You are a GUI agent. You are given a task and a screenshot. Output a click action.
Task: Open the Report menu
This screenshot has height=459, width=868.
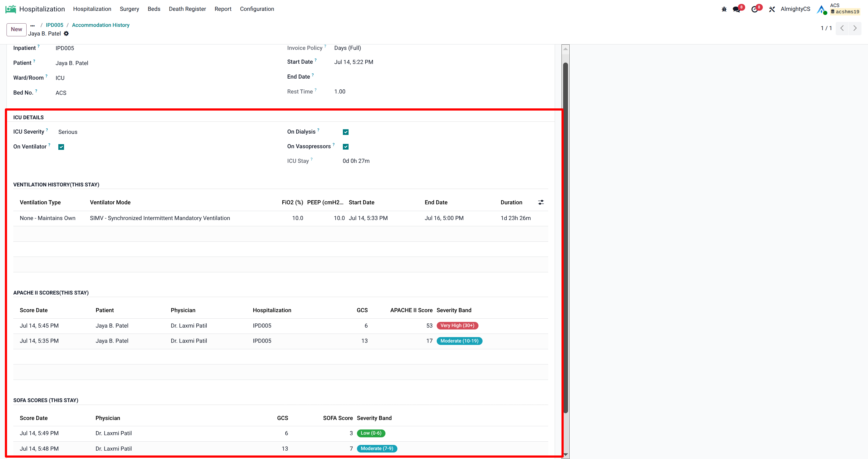(223, 9)
